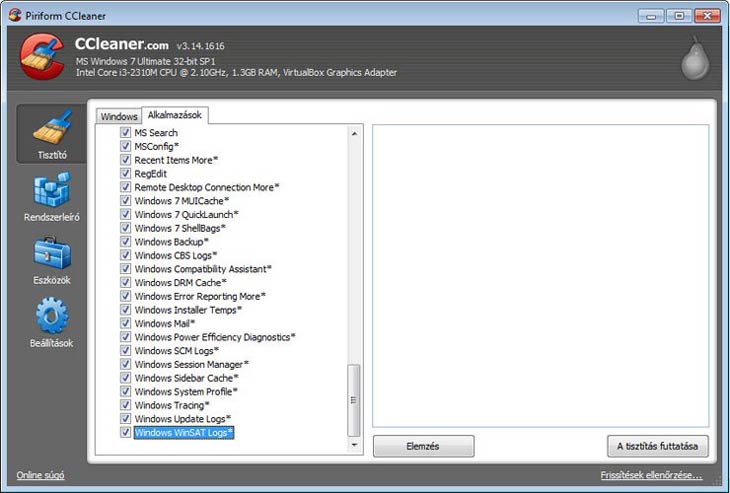Image resolution: width=730 pixels, height=493 pixels.
Task: Click the list scroll down arrow
Action: (354, 445)
